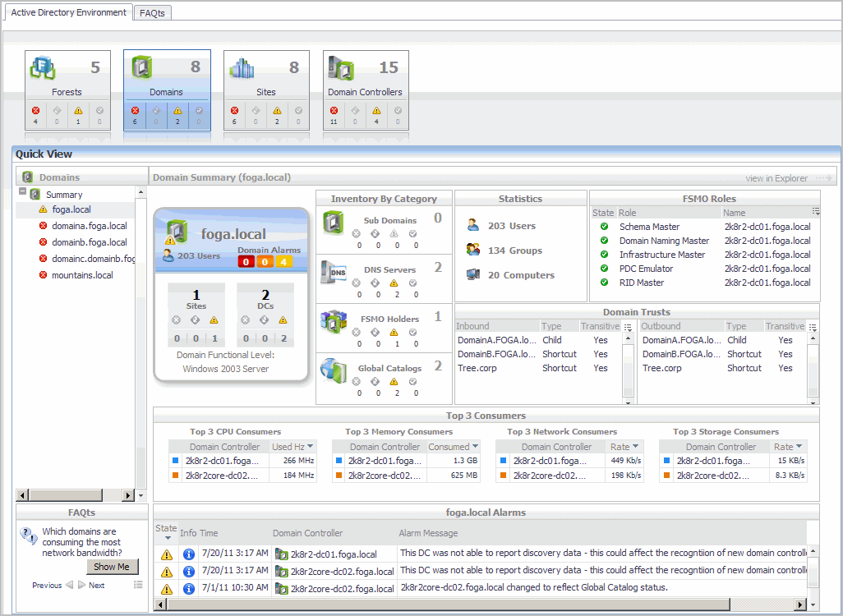Click the warning icon under DNS Servers
This screenshot has height=616, width=843.
click(394, 283)
